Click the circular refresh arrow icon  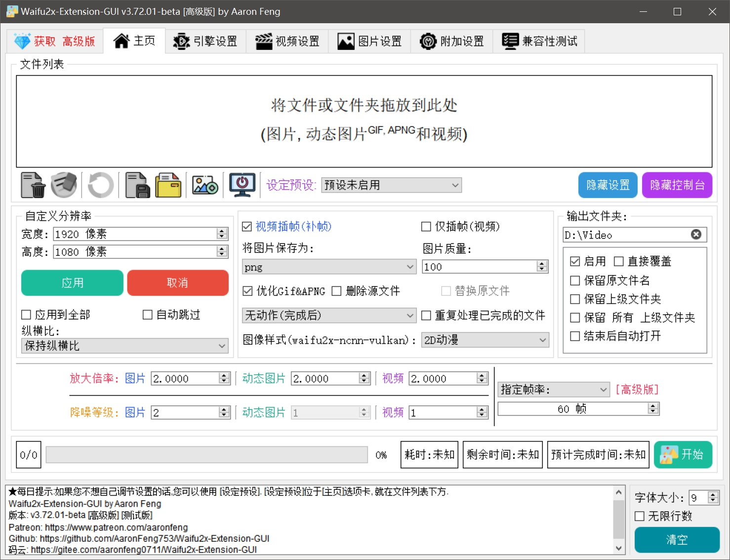point(100,185)
